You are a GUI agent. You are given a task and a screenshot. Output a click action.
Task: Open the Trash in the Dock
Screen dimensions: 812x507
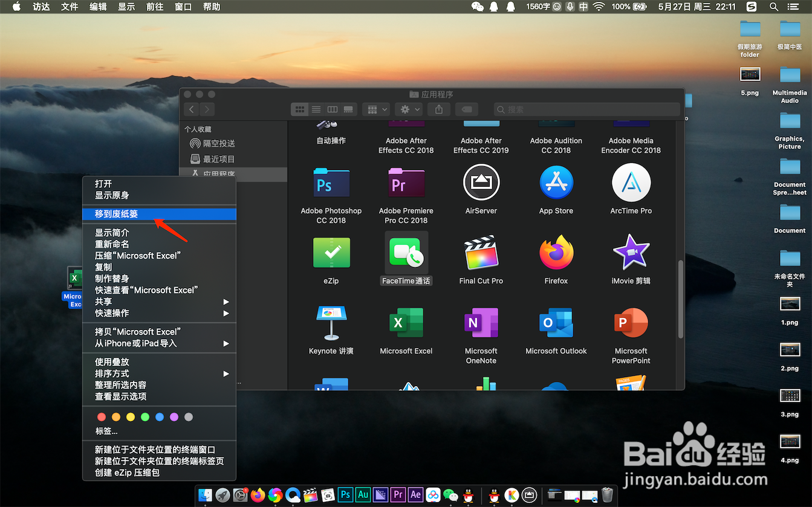pyautogui.click(x=607, y=495)
